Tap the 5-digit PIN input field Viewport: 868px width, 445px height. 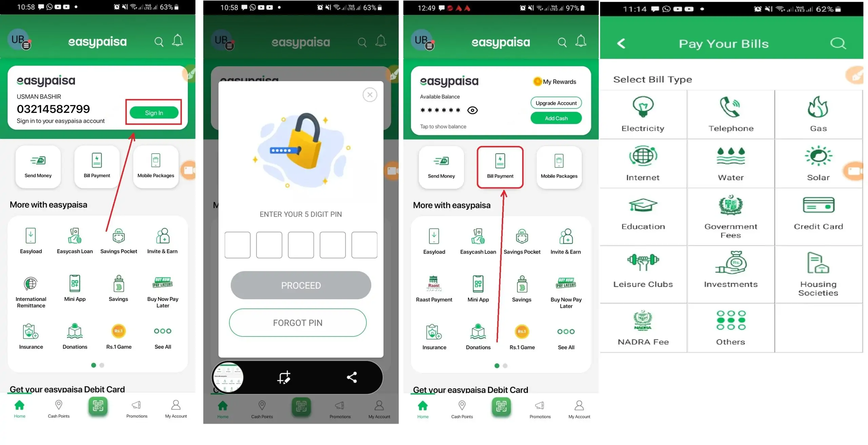point(238,245)
